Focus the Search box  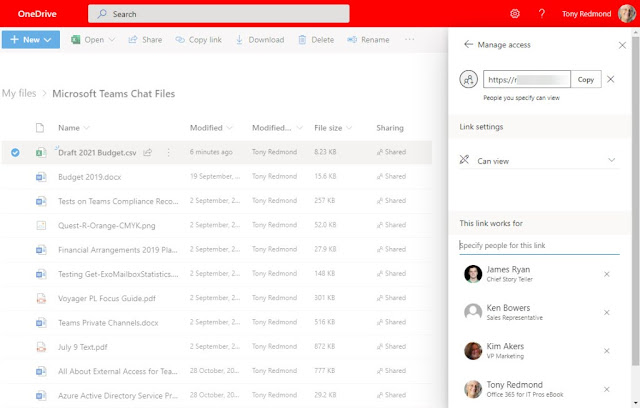(x=219, y=14)
